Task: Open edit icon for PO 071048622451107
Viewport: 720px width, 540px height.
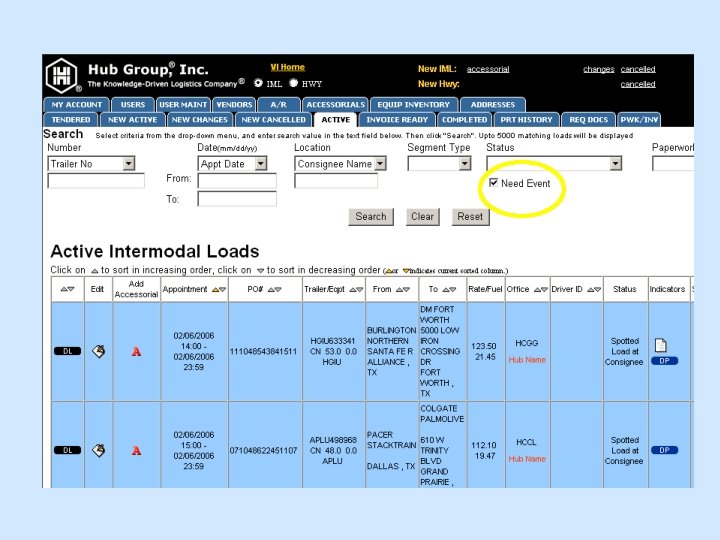Action: [x=99, y=450]
